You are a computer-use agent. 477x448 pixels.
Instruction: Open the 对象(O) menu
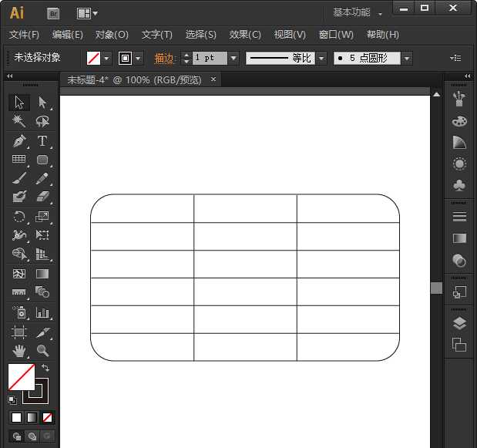pos(112,35)
